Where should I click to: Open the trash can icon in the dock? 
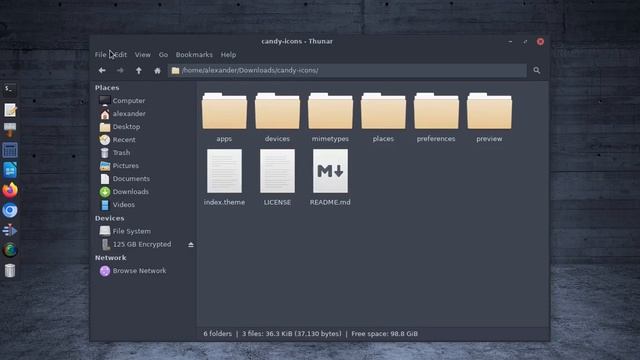10,270
